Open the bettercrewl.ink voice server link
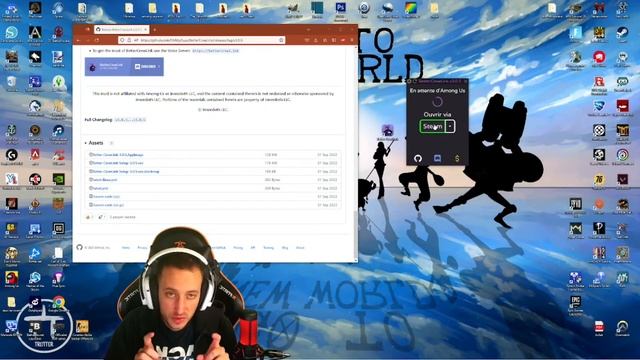The image size is (640, 360). point(215,51)
